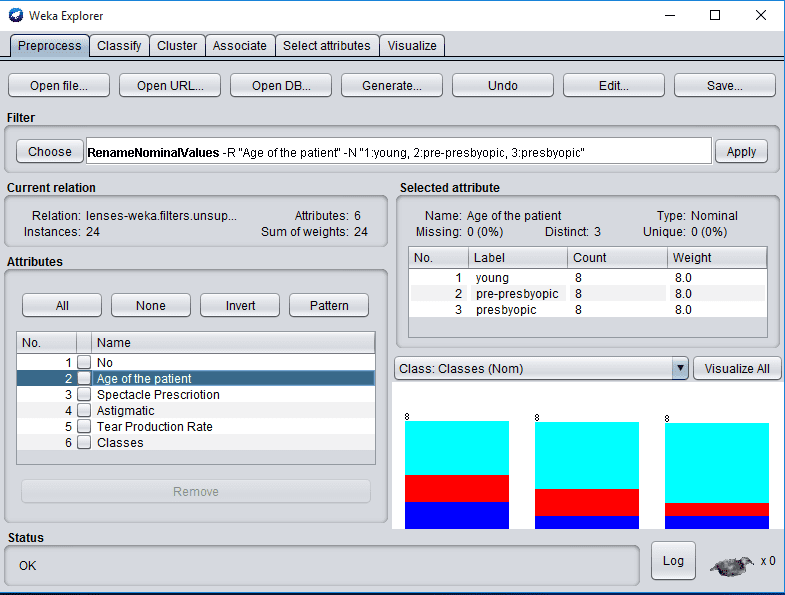Open the Select attributes tab
The width and height of the screenshot is (785, 595).
point(327,46)
